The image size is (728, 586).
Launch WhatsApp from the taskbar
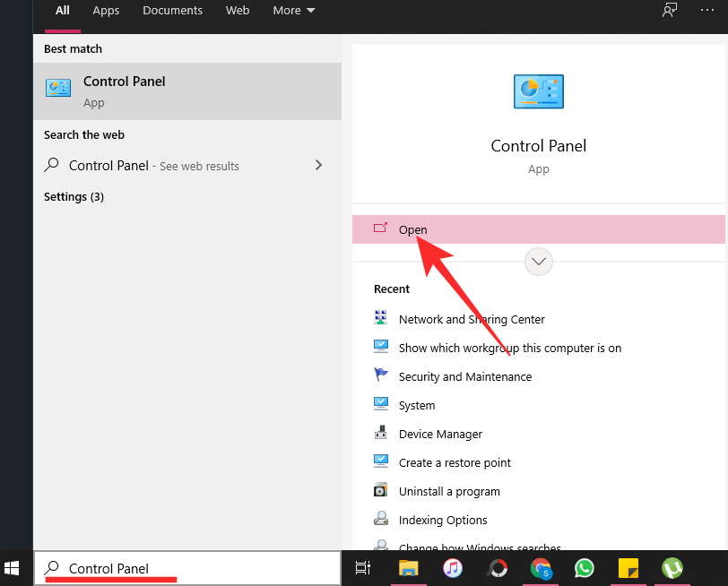[585, 567]
